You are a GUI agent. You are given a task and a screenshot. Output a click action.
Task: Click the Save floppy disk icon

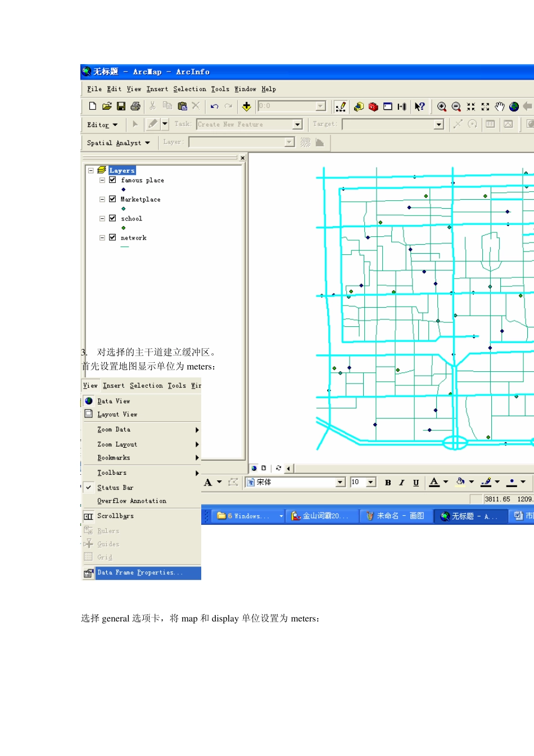(121, 106)
